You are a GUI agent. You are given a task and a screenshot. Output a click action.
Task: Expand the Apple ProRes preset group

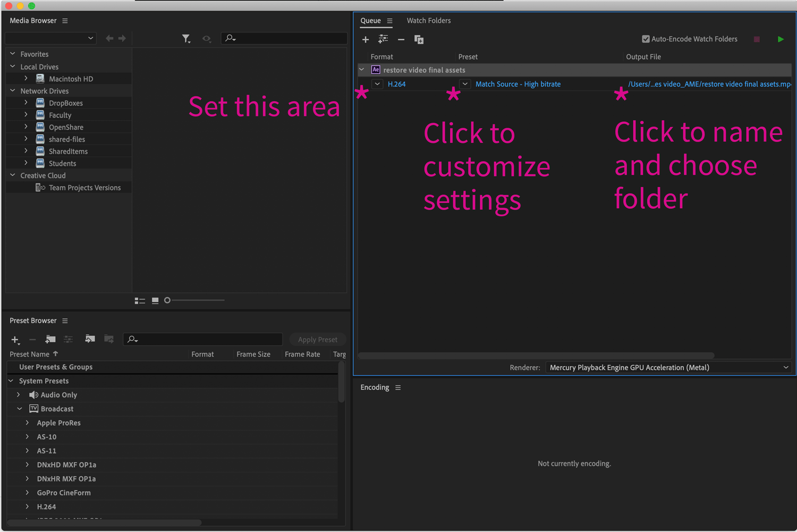[27, 423]
